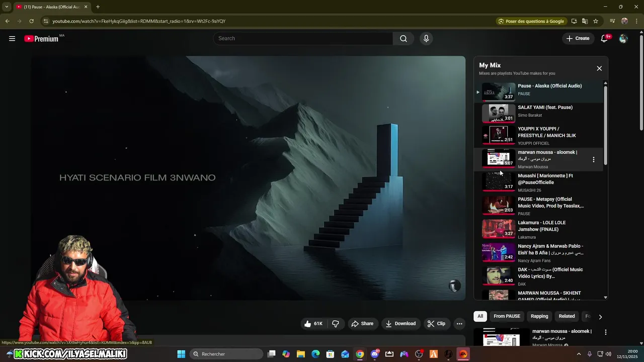Viewport: 644px width, 362px height.
Task: Play PAUSE - Metapsy from mix
Action: click(538, 206)
